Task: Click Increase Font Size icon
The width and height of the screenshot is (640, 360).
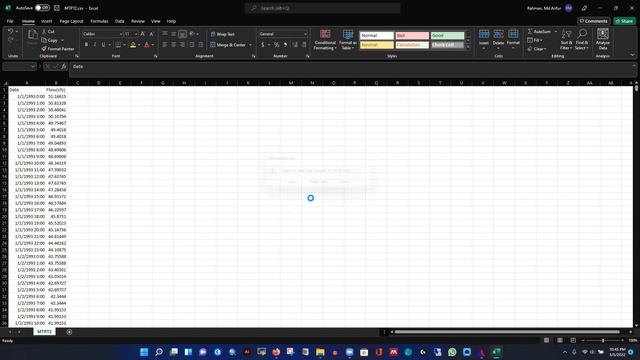Action: pyautogui.click(x=143, y=34)
